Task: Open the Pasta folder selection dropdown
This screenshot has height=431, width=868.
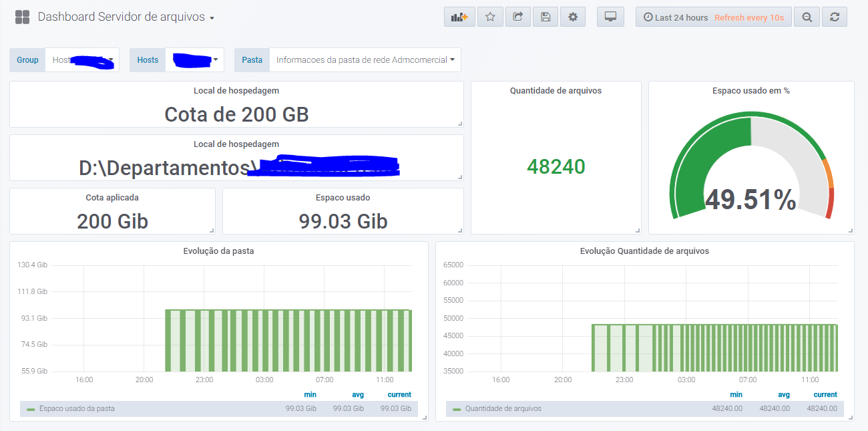Action: [x=365, y=60]
